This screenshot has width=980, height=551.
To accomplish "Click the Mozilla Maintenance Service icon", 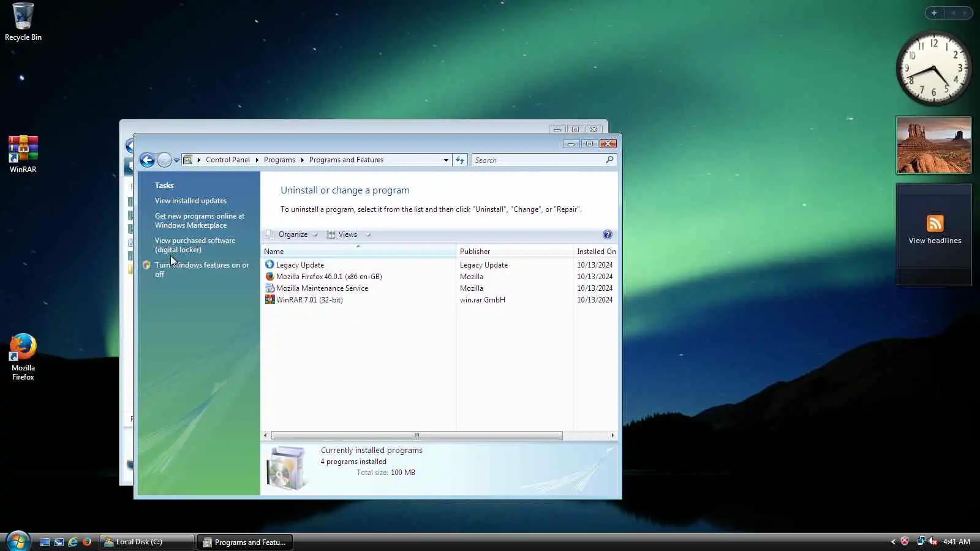I will (x=269, y=288).
